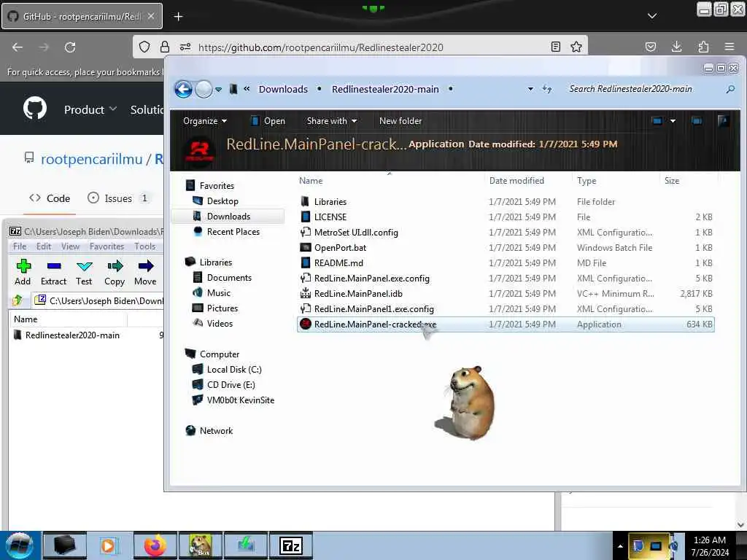Click the 7-Zip up-folder icon

[x=18, y=300]
